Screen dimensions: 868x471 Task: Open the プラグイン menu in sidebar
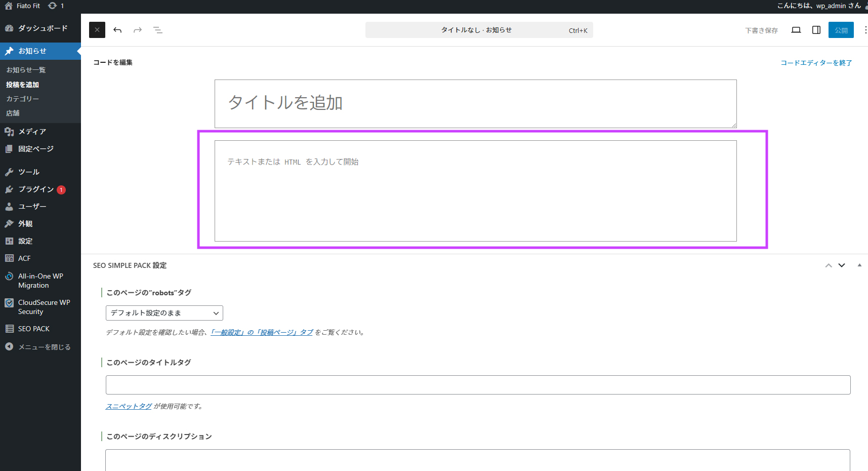coord(35,189)
